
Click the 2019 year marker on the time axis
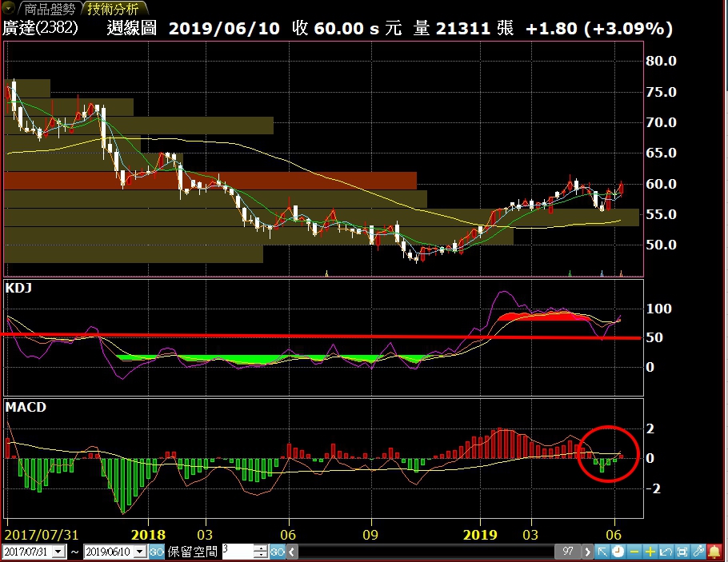[x=480, y=535]
